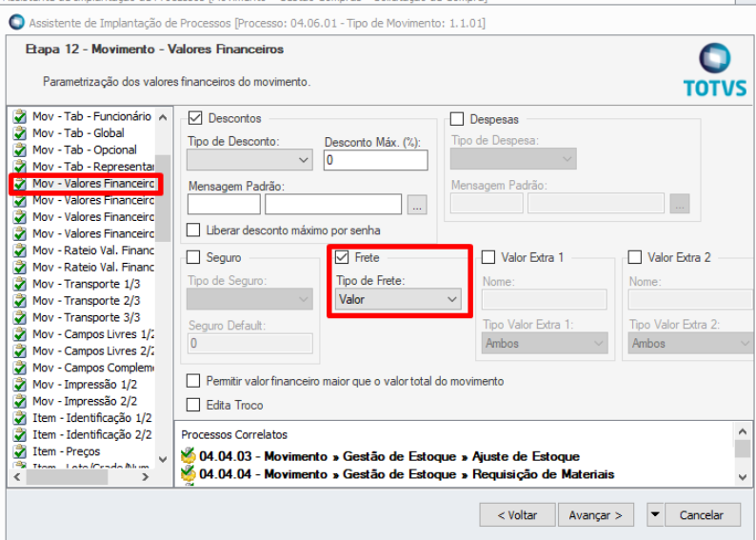Click the Cancelar button

tap(702, 515)
